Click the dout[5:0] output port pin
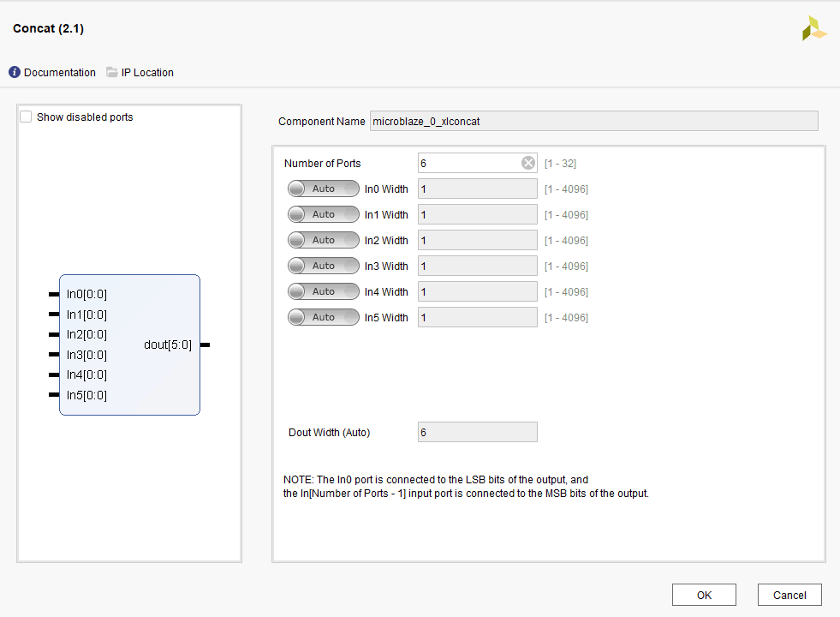 point(205,345)
